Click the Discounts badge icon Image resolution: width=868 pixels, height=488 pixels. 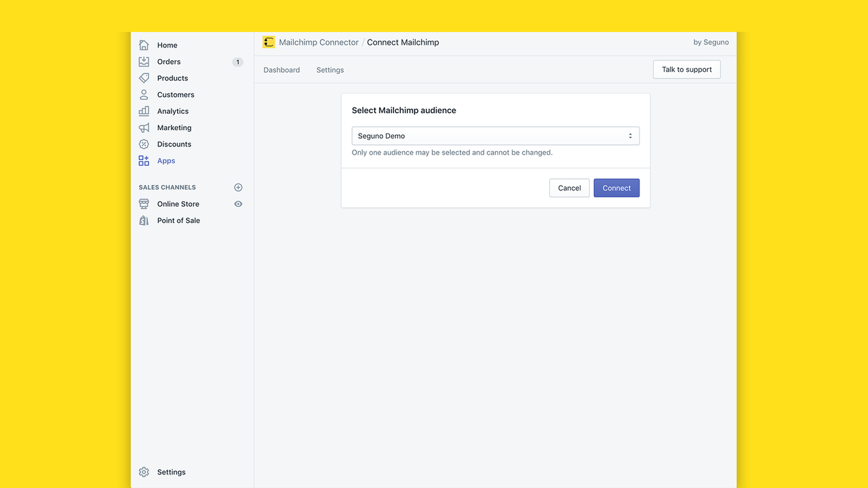[144, 144]
